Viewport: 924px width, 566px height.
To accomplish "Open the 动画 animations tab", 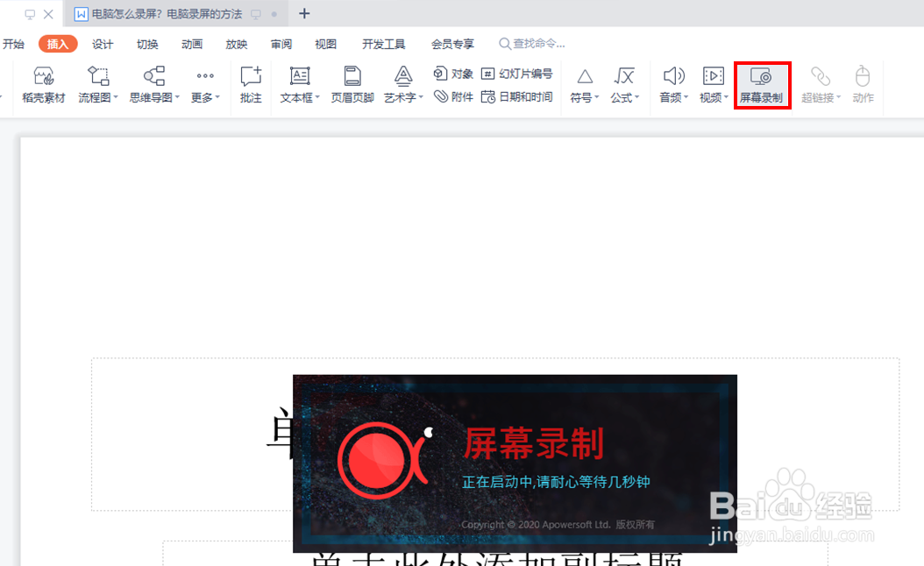I will (192, 44).
